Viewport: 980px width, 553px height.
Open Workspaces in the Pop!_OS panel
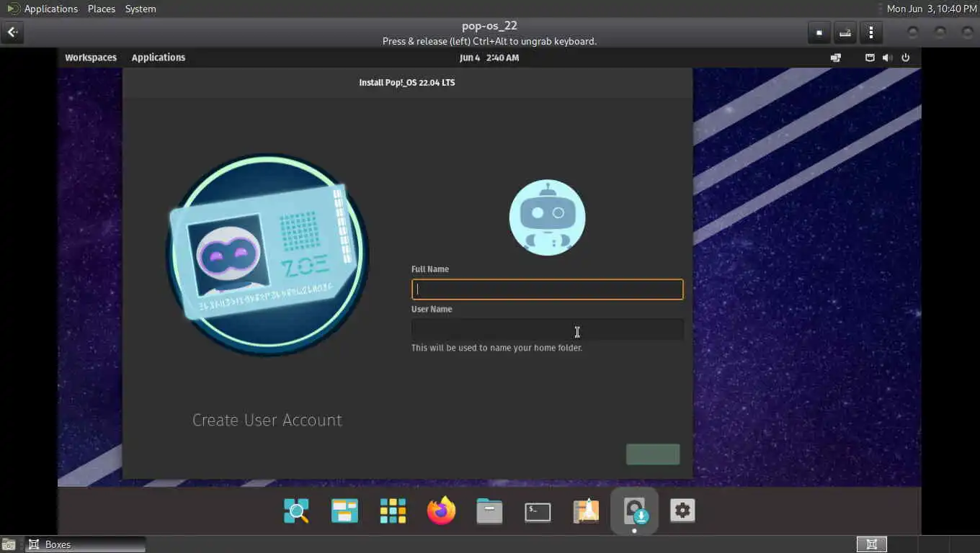click(x=91, y=58)
